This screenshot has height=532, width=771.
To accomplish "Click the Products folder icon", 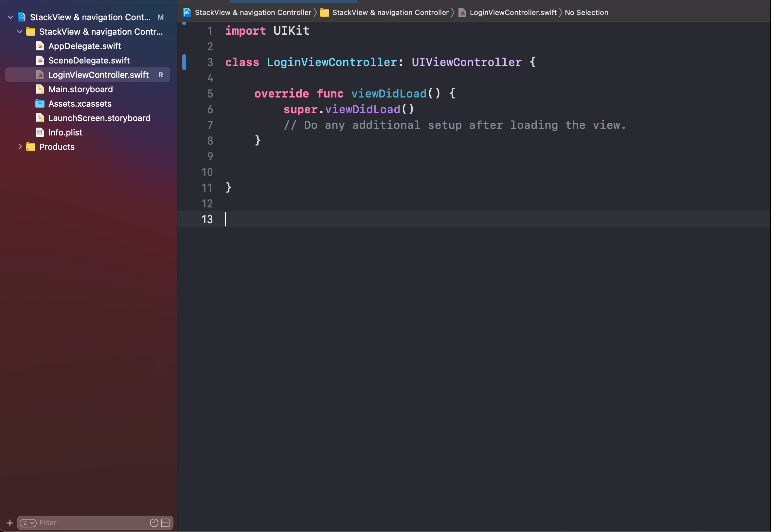I will (x=31, y=147).
